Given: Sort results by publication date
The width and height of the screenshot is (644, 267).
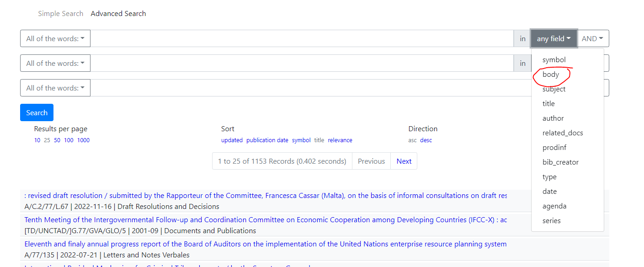Looking at the screenshot, I should 267,140.
